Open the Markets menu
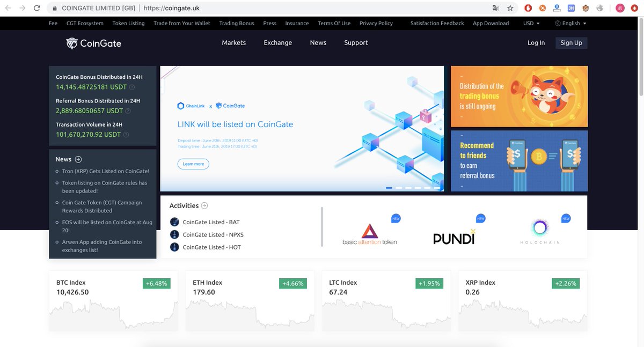 click(234, 42)
